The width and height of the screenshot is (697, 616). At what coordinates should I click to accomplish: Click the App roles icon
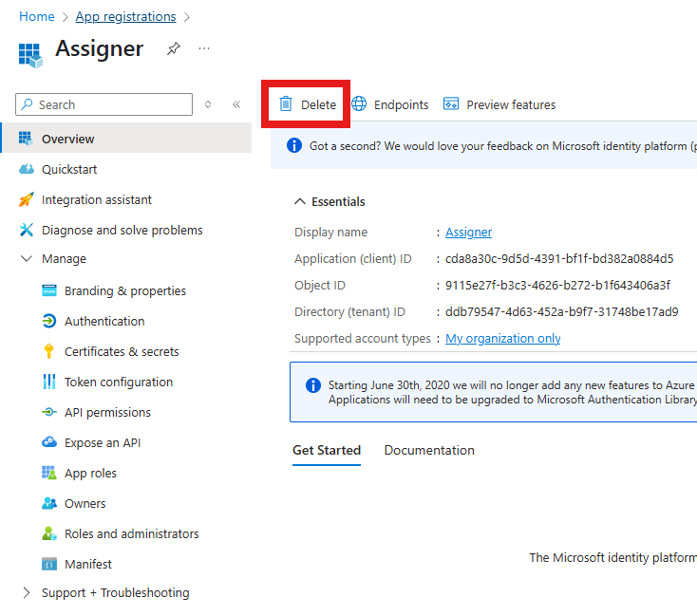[x=48, y=473]
